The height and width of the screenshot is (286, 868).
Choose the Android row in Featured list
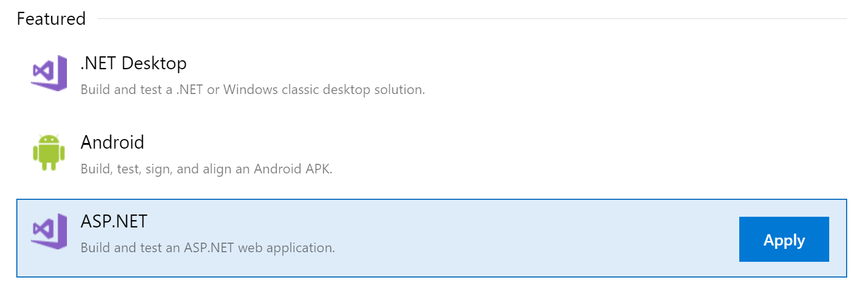pyautogui.click(x=432, y=153)
